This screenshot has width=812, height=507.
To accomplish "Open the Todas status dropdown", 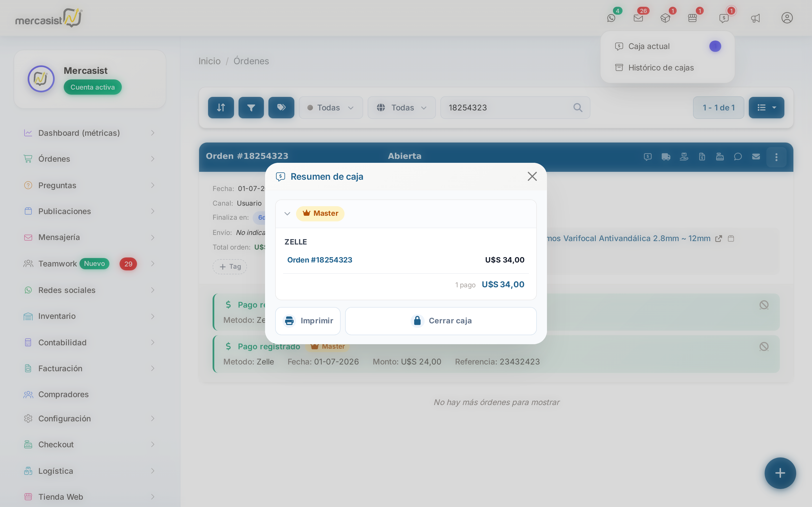I will (331, 108).
